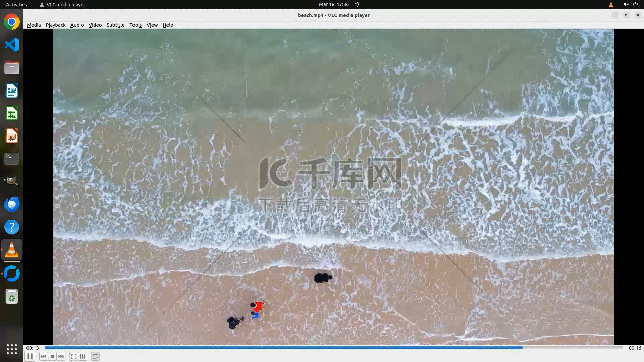Screen dimensions: 644x362
Task: Skip to next media track
Action: coord(61,356)
